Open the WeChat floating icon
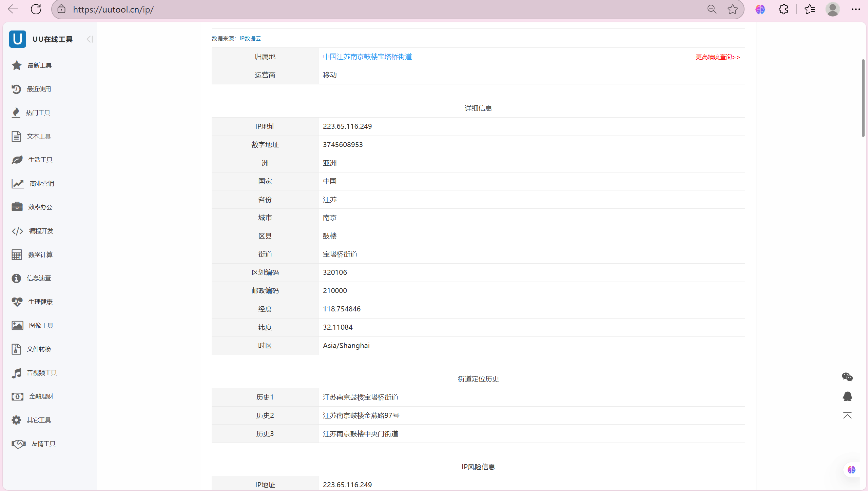The image size is (868, 491). [x=847, y=377]
